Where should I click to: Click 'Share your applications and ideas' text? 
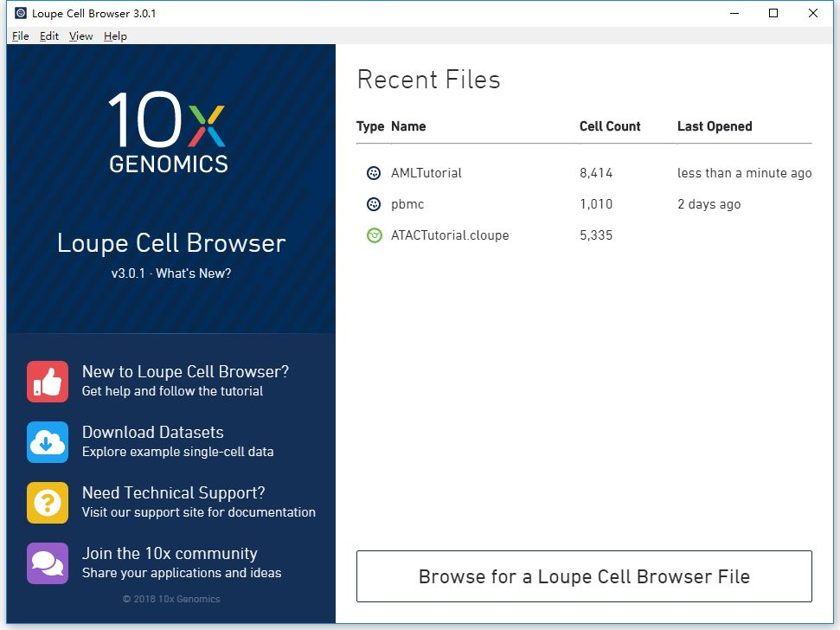coord(182,573)
